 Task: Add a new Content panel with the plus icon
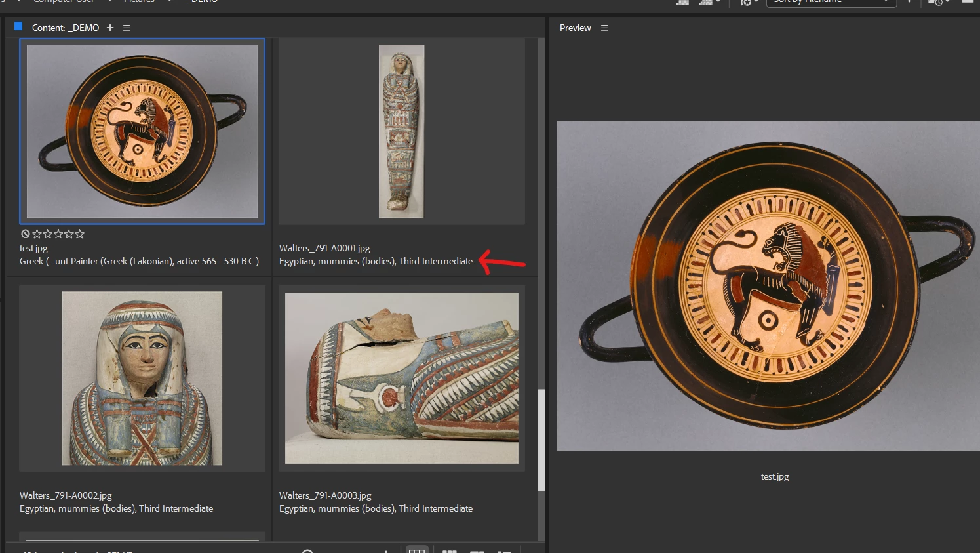click(x=110, y=28)
